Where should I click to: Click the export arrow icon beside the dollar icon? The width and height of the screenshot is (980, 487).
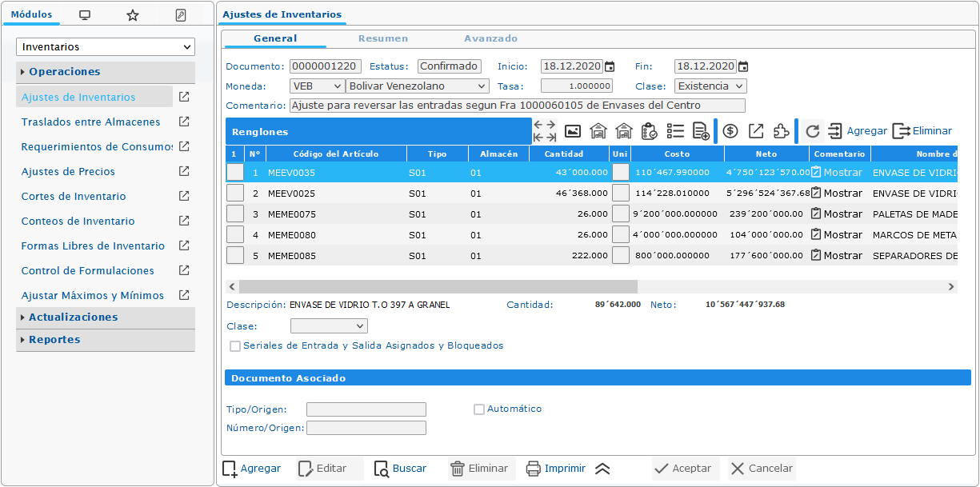click(756, 131)
